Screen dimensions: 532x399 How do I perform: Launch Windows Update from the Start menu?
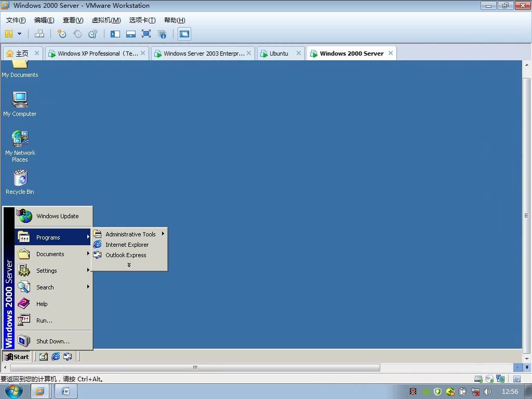pos(54,216)
